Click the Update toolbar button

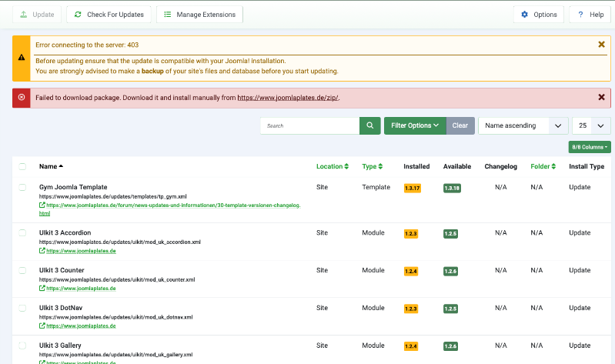(37, 15)
